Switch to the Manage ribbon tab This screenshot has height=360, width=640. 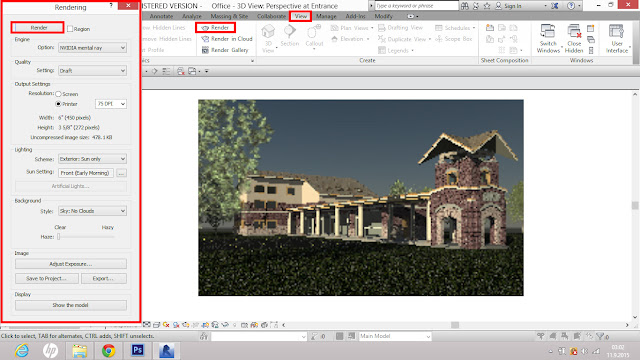pos(326,16)
